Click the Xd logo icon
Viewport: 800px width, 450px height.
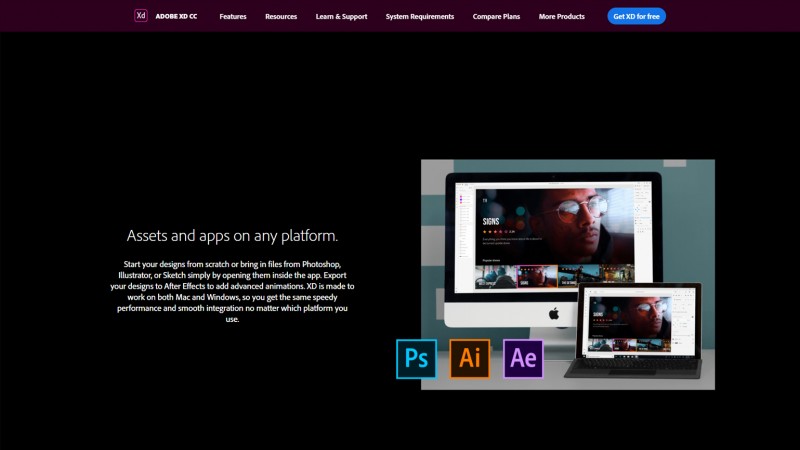[141, 16]
